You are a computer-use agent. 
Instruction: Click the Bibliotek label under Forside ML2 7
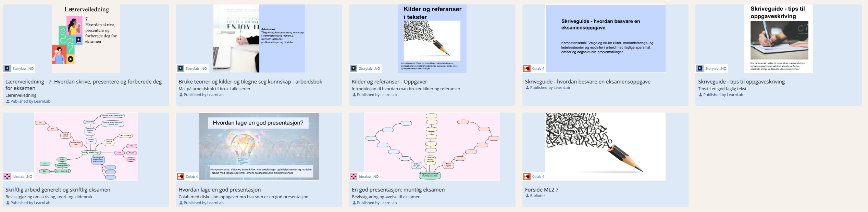click(x=537, y=196)
